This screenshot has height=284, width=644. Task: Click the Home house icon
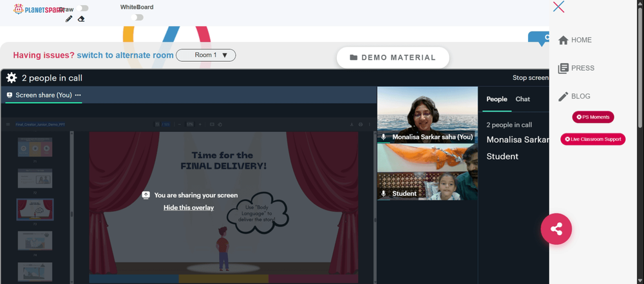tap(563, 40)
